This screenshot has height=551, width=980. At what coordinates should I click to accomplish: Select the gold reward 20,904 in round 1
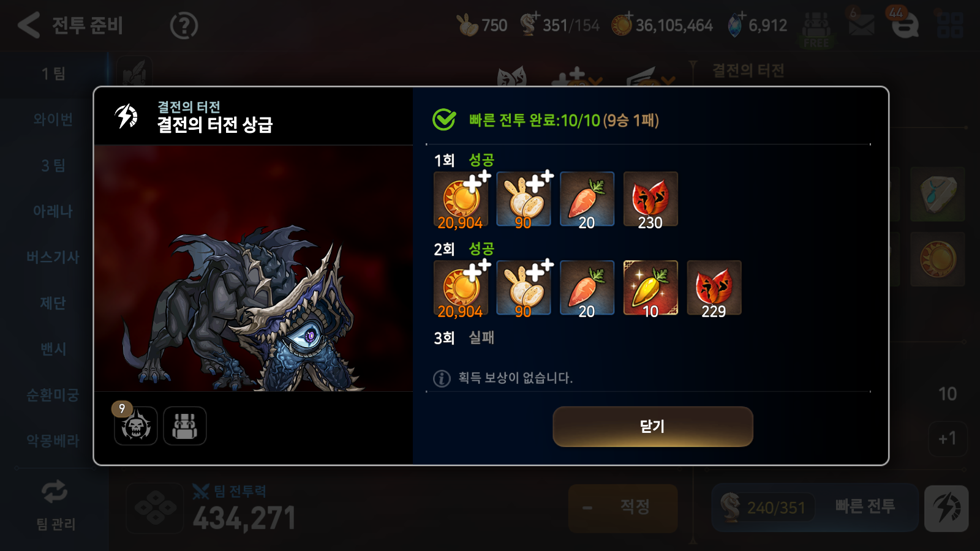click(x=461, y=200)
